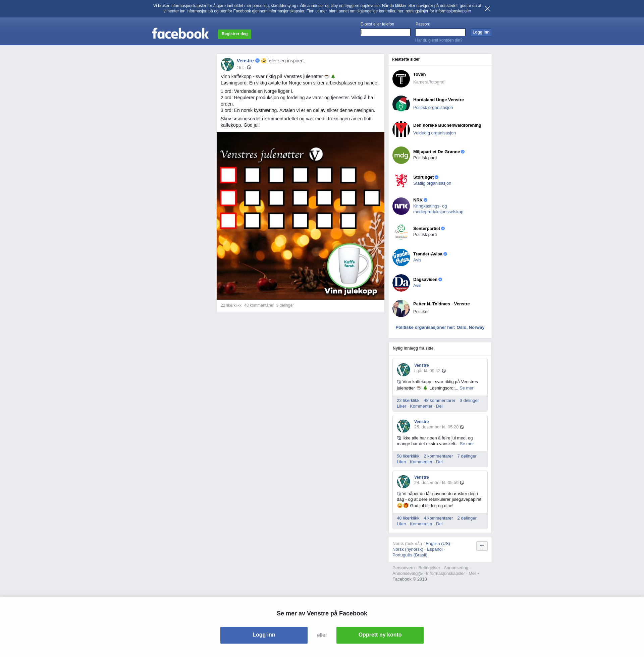Open Politiske organisasjoner her: Oslo, Norway link
Screen dimensions: 644x657
[440, 327]
